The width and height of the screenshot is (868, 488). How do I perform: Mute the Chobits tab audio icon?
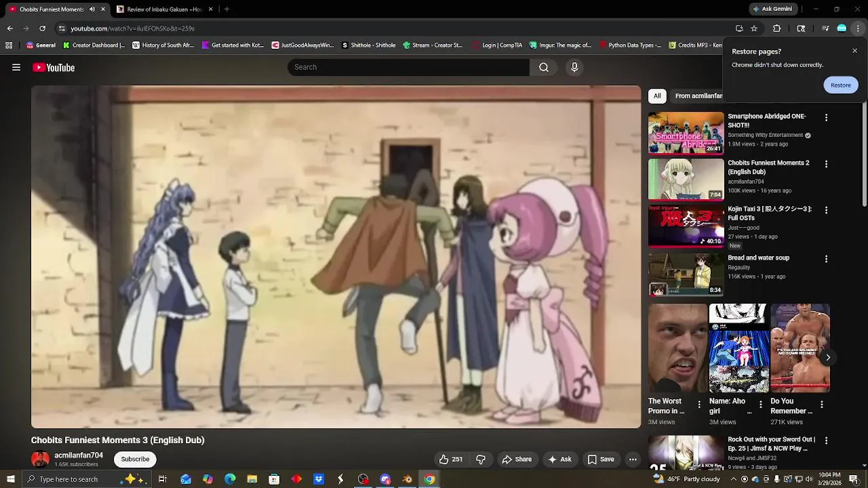click(92, 9)
